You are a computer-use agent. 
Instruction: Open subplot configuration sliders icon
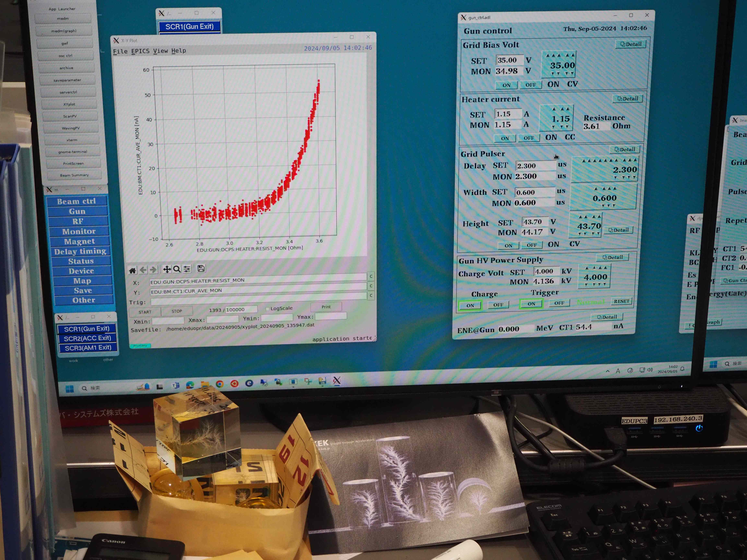[x=187, y=269]
